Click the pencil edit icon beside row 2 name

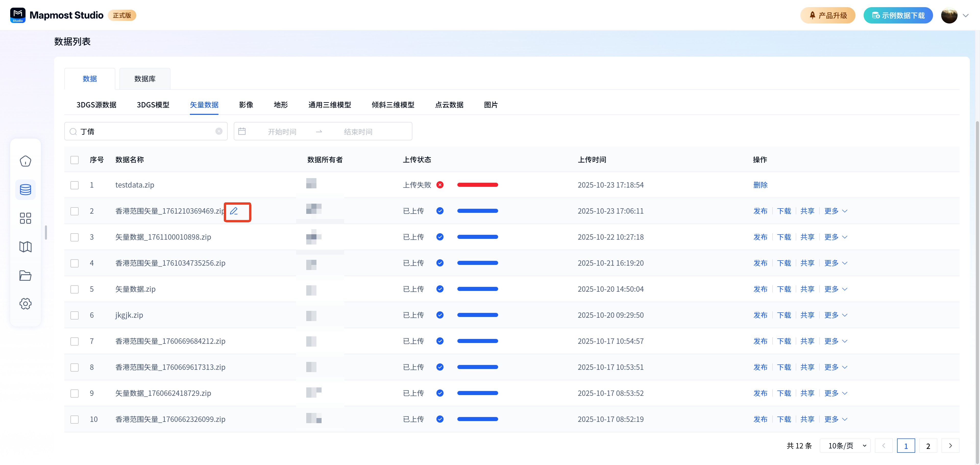234,211
